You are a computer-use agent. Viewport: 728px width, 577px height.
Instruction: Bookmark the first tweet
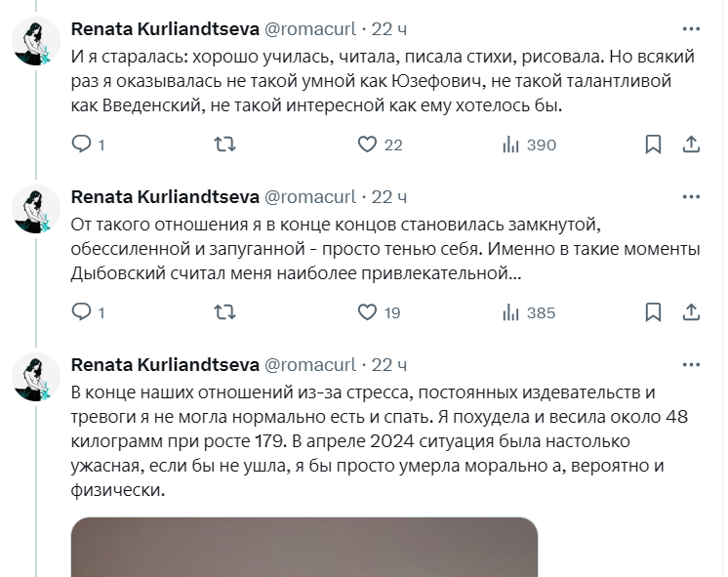click(653, 144)
